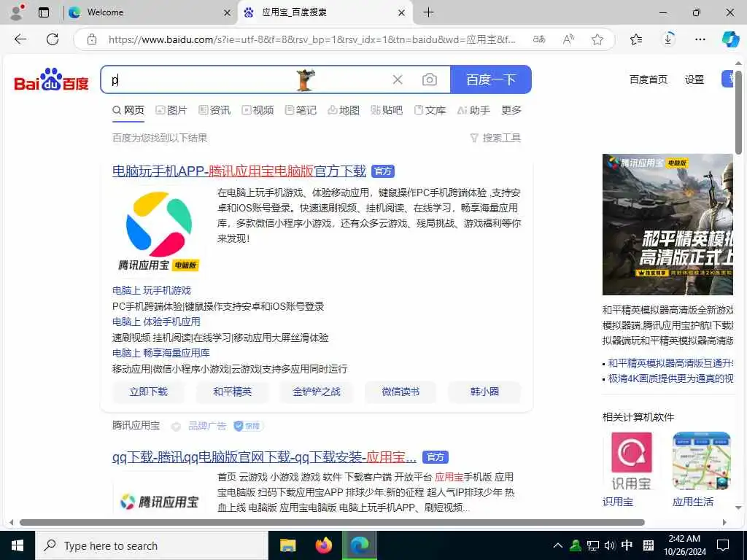
Task: Open the 和平精英 game ad banner
Action: [x=667, y=225]
